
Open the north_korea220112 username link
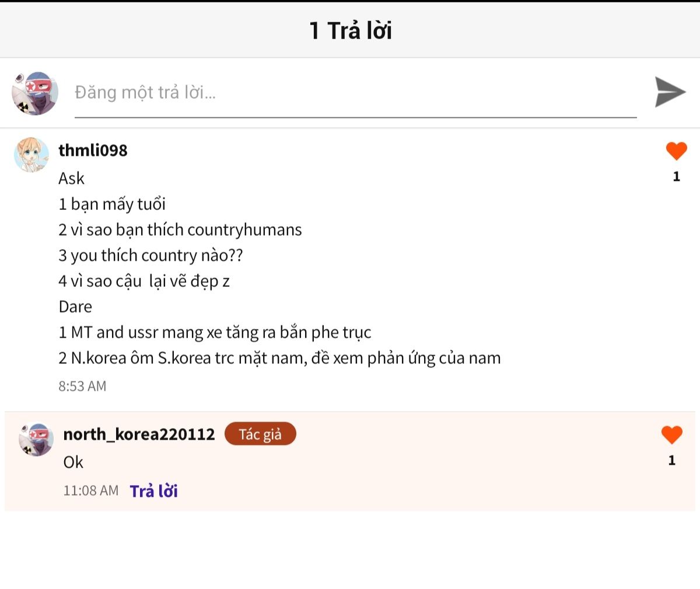tap(139, 434)
